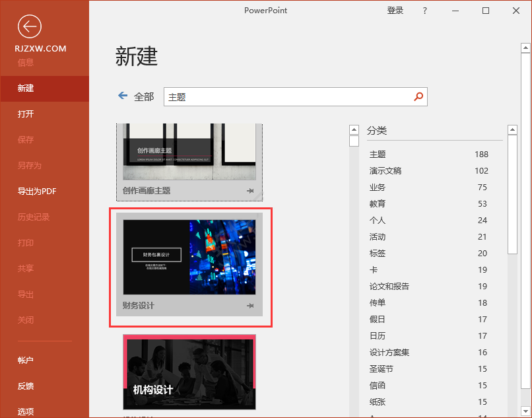Open 导出 options
The height and width of the screenshot is (418, 532).
tap(25, 294)
